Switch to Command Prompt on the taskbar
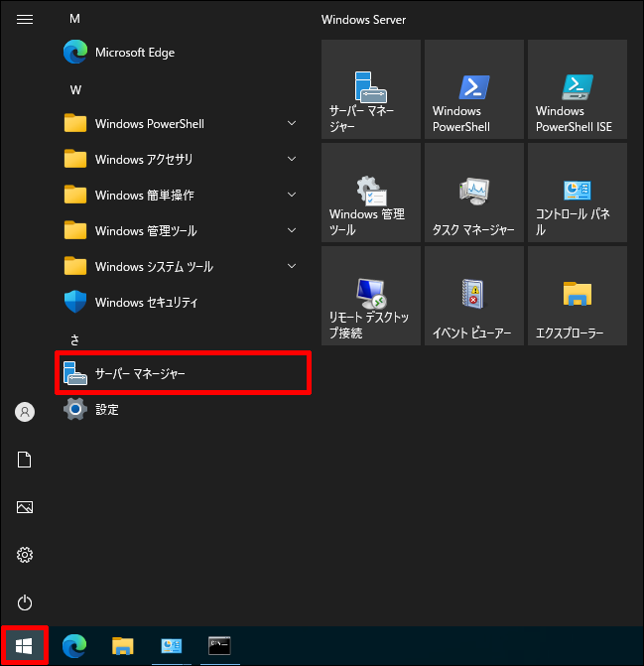The width and height of the screenshot is (644, 666). tap(219, 646)
